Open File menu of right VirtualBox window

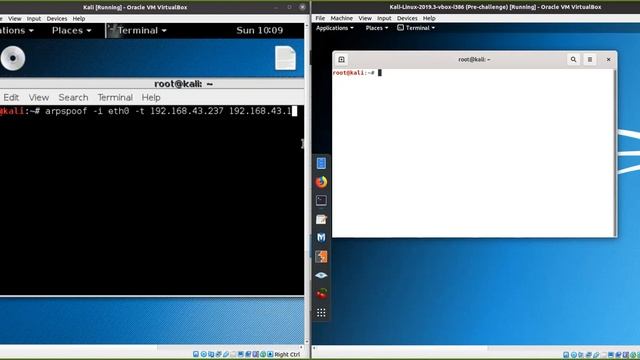coord(320,18)
